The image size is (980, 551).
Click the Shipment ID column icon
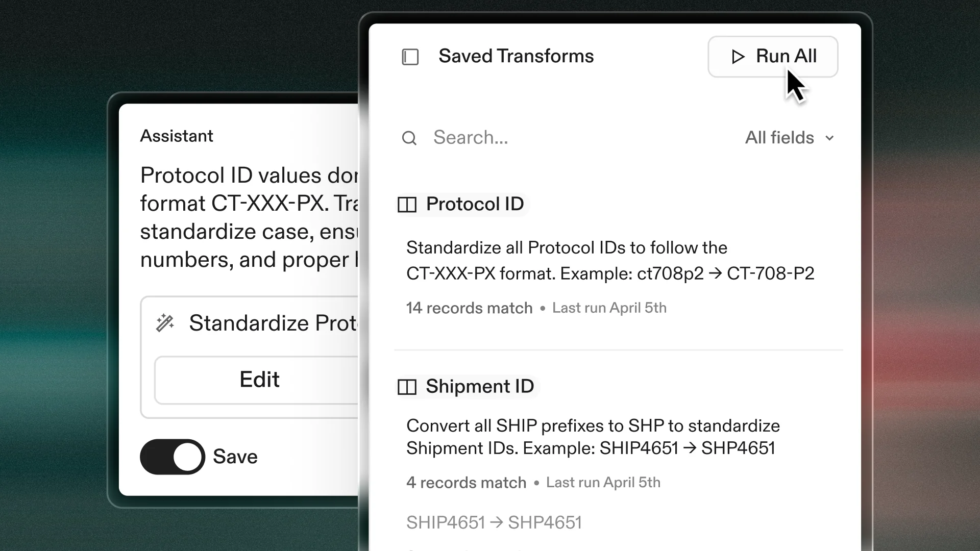(x=407, y=387)
